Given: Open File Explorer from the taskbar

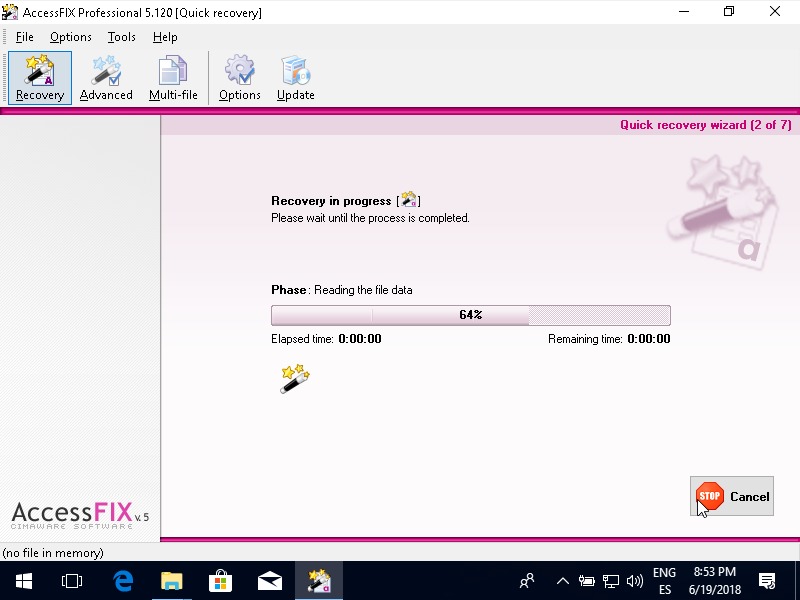Looking at the screenshot, I should click(x=172, y=580).
